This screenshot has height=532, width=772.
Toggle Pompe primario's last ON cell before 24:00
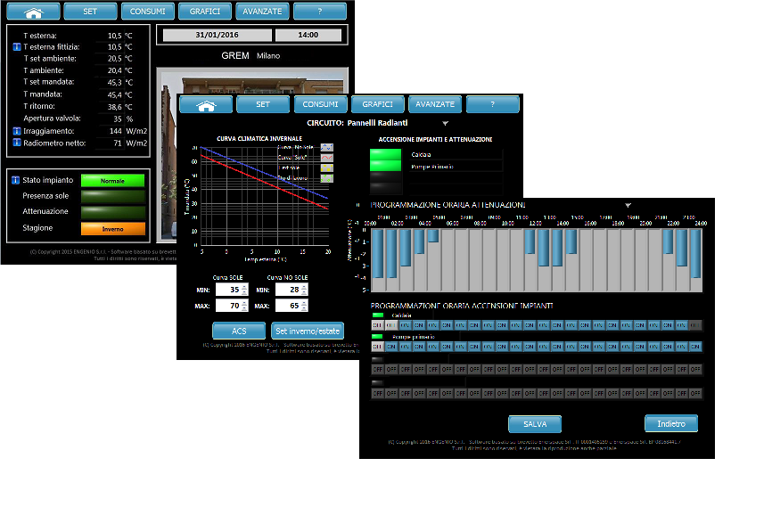[x=695, y=347]
